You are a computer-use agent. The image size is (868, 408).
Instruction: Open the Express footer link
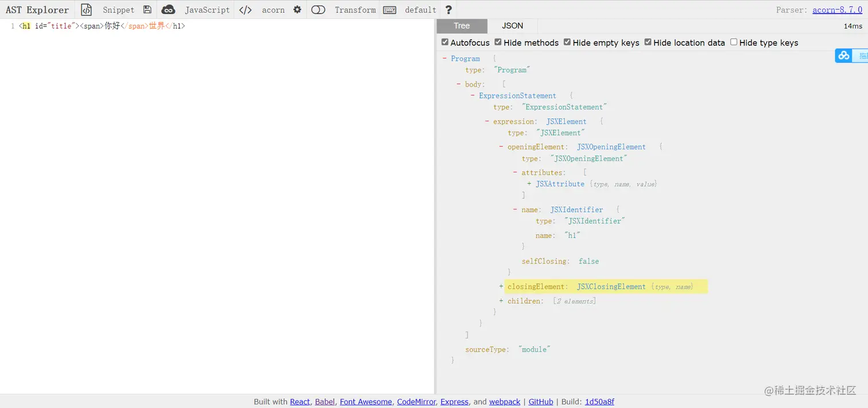coord(455,402)
